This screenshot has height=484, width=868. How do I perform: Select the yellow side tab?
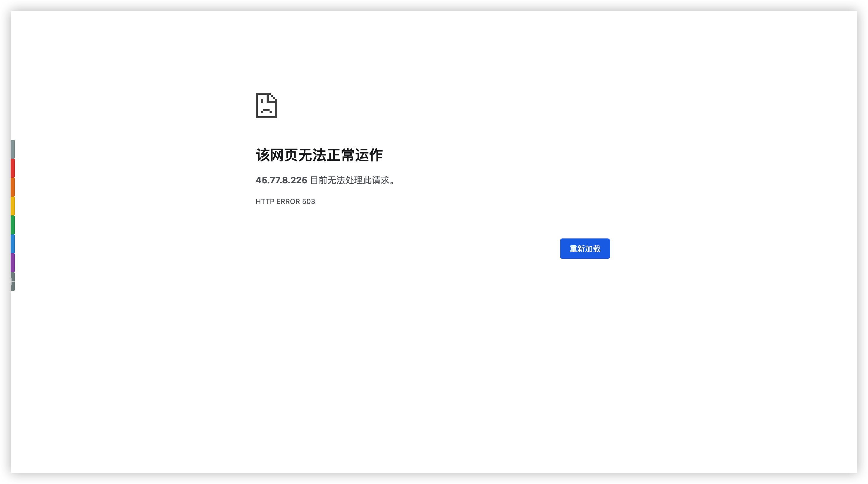click(x=12, y=206)
